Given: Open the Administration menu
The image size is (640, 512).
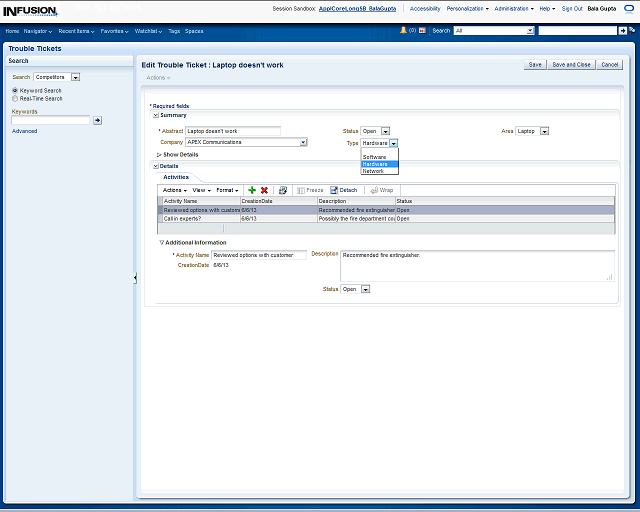Looking at the screenshot, I should tap(514, 8).
